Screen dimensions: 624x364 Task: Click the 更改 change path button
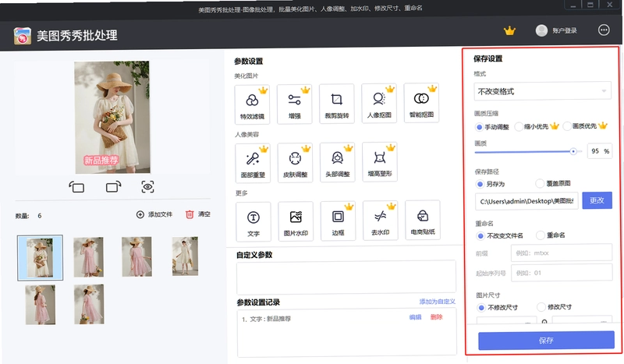[x=597, y=200]
